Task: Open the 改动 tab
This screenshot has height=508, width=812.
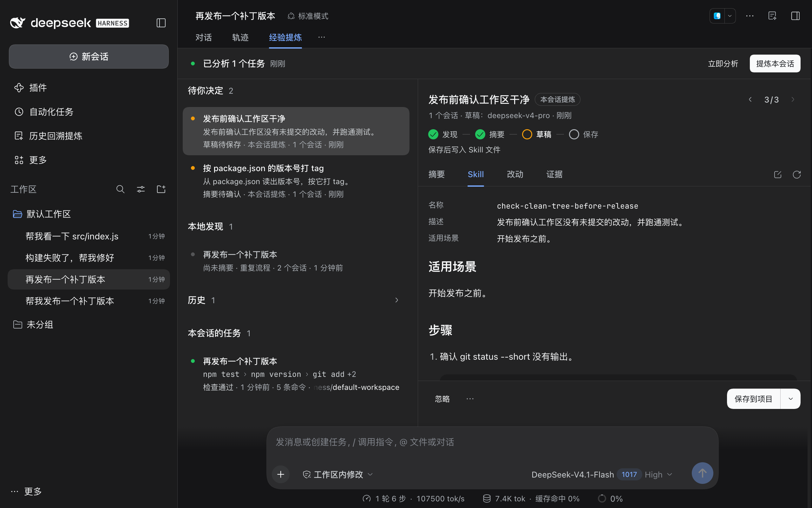Action: [x=515, y=174]
